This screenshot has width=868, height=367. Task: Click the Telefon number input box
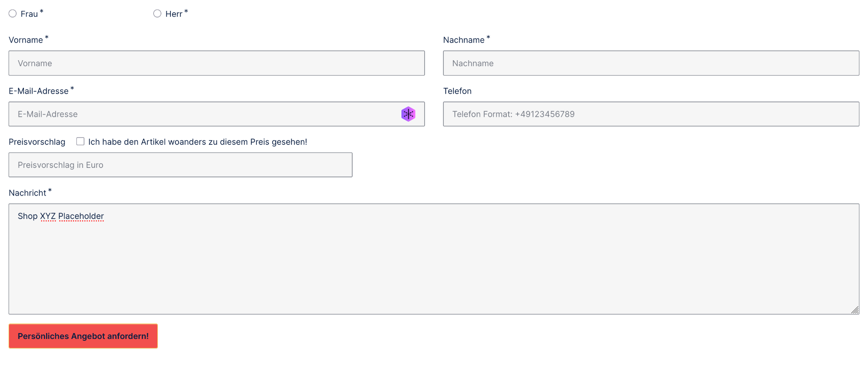tap(651, 114)
